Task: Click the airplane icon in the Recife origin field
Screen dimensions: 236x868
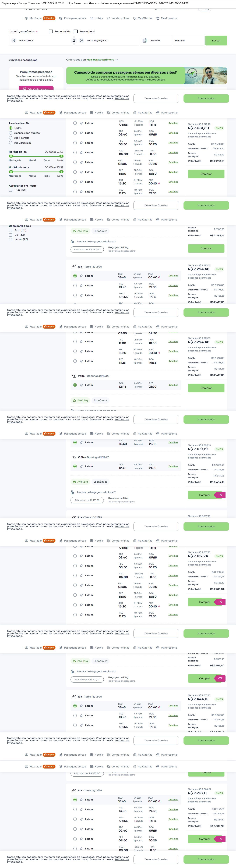Action: (14, 40)
